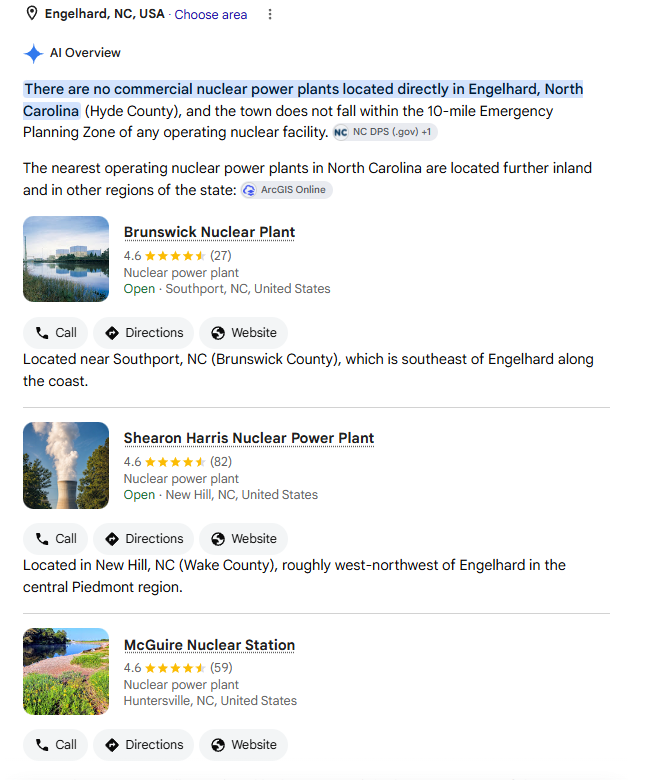Viewport: 669px width, 780px height.
Task: Open the three-dot more options menu
Action: pyautogui.click(x=270, y=14)
